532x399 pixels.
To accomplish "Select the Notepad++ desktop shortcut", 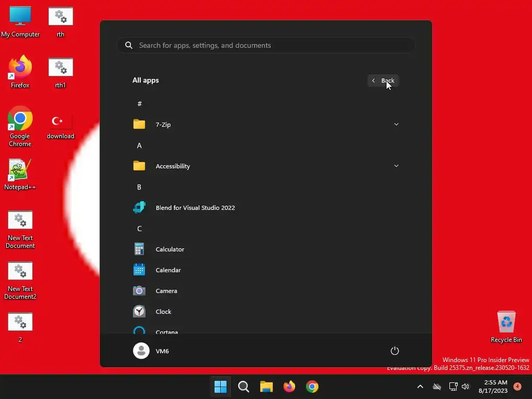I will pos(20,175).
